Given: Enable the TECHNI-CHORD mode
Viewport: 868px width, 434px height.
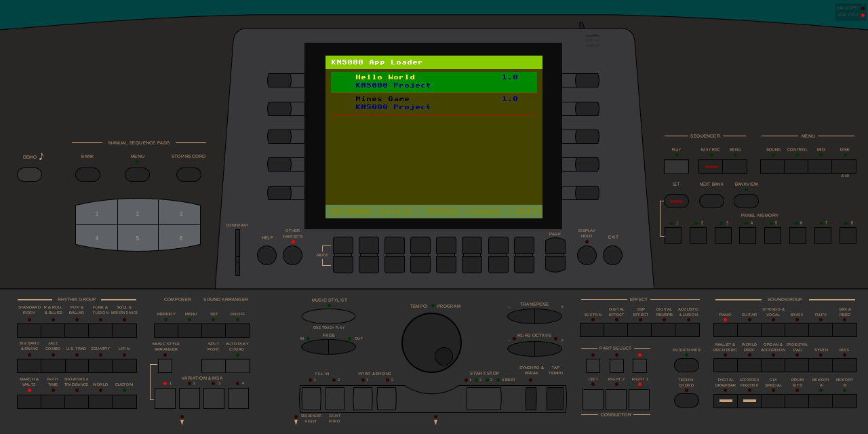Looking at the screenshot, I should click(686, 400).
